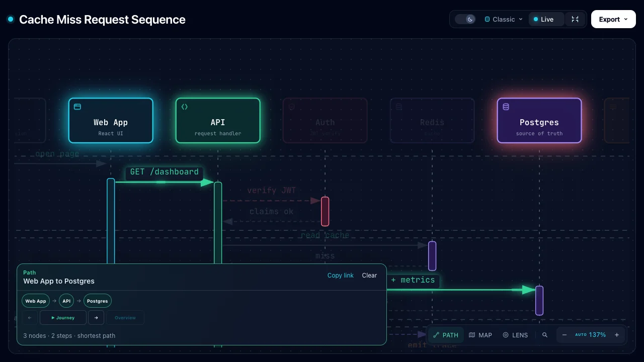Viewport: 644px width, 362px height.
Task: Click the AUTO 137% zoom readout
Action: (x=591, y=335)
